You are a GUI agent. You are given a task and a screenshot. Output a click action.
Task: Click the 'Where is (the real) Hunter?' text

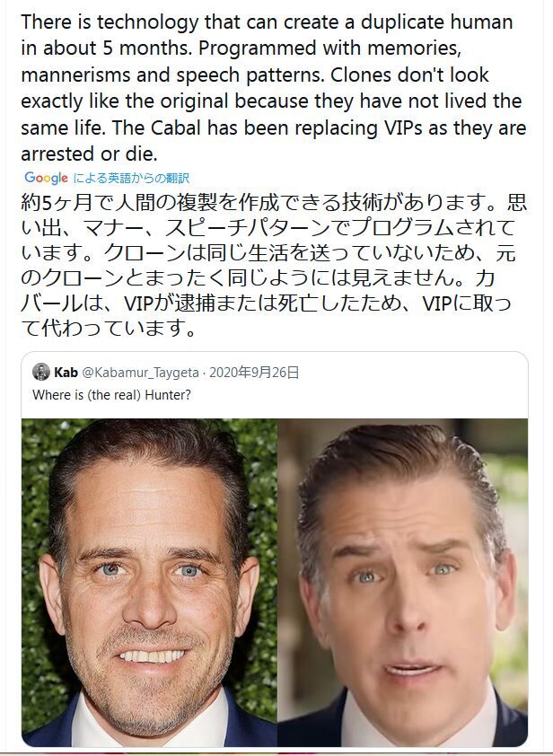111,395
